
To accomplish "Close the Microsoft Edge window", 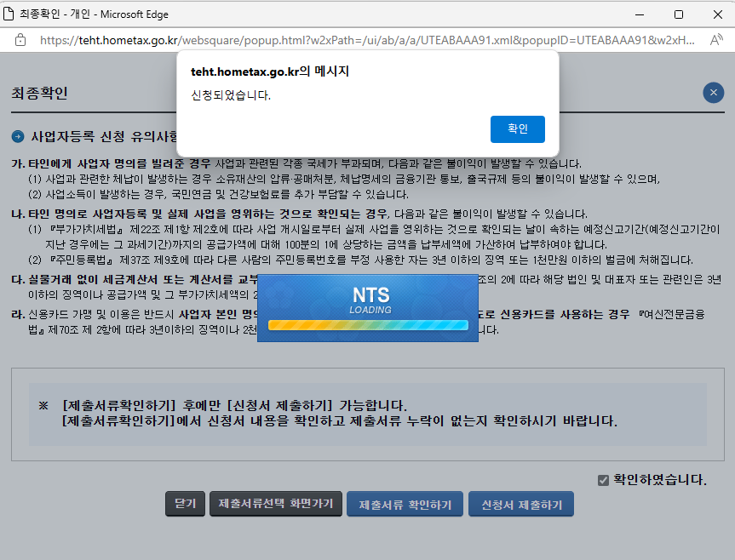I will point(718,14).
